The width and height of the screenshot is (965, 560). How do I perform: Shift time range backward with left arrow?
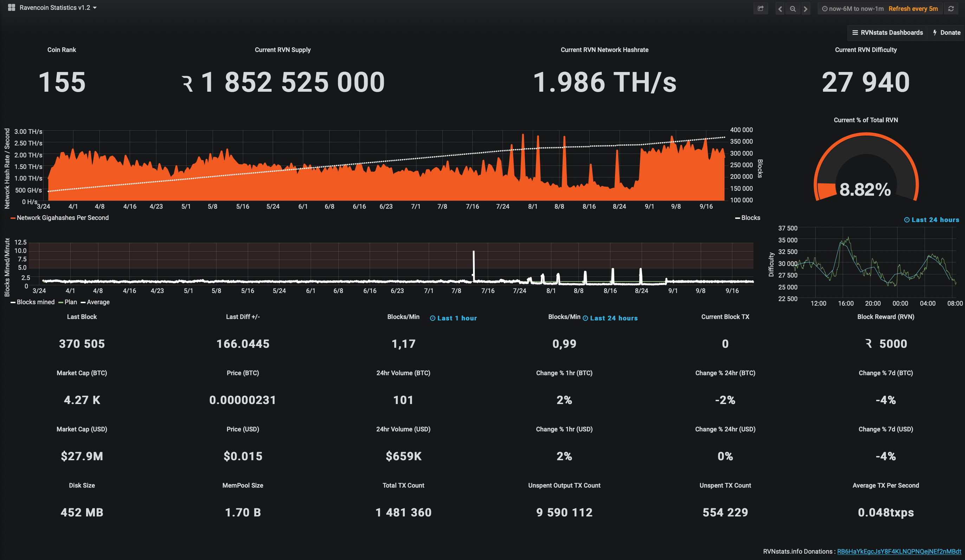tap(780, 9)
